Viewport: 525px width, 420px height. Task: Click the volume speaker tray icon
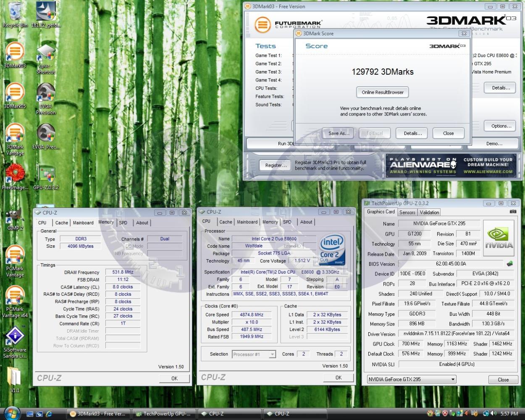[x=493, y=414]
